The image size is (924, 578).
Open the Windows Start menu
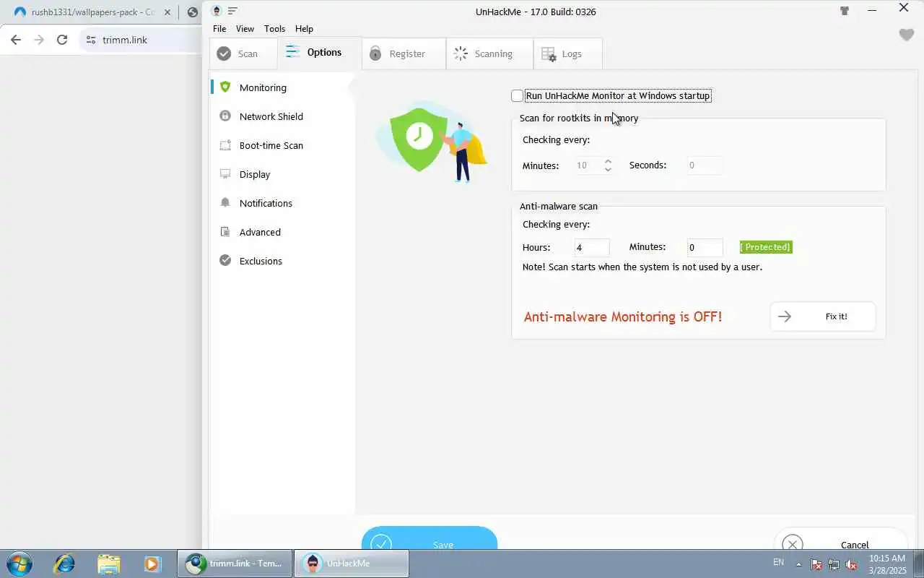pyautogui.click(x=19, y=564)
